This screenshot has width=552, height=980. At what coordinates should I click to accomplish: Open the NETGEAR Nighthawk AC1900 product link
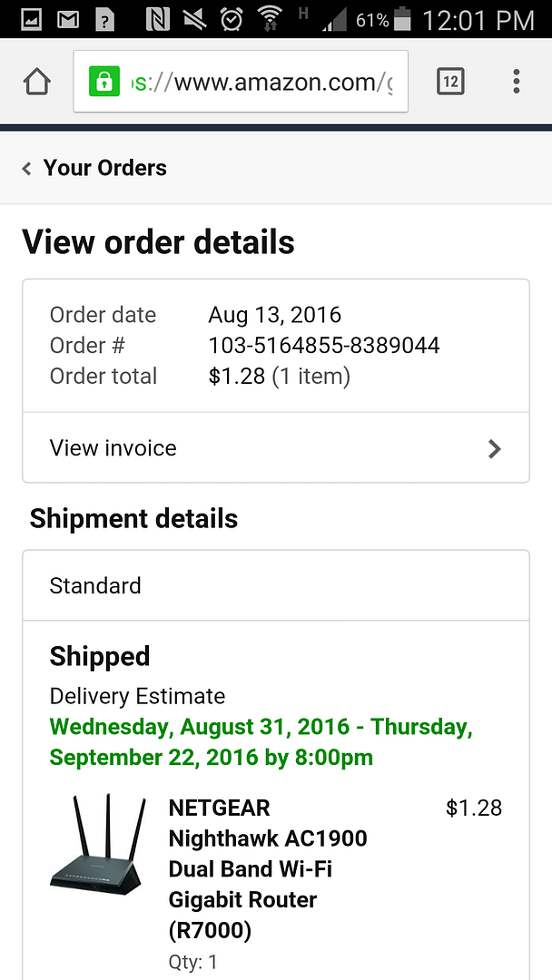click(x=267, y=868)
